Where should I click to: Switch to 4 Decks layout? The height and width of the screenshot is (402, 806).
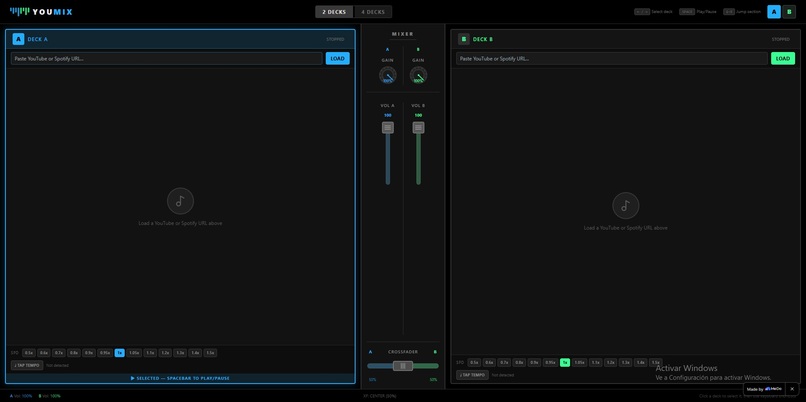[373, 12]
